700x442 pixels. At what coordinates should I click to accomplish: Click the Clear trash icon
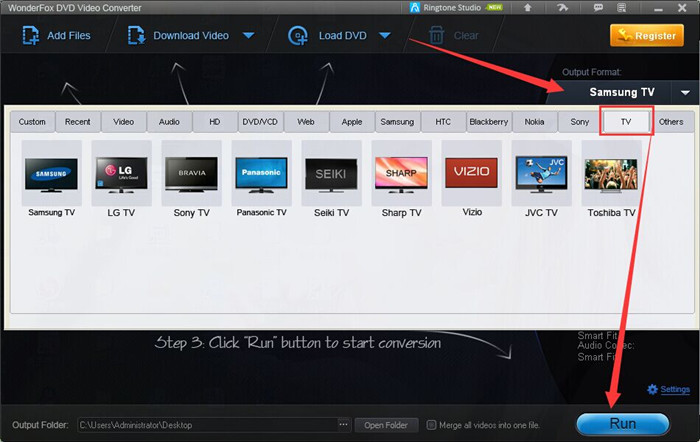[436, 35]
